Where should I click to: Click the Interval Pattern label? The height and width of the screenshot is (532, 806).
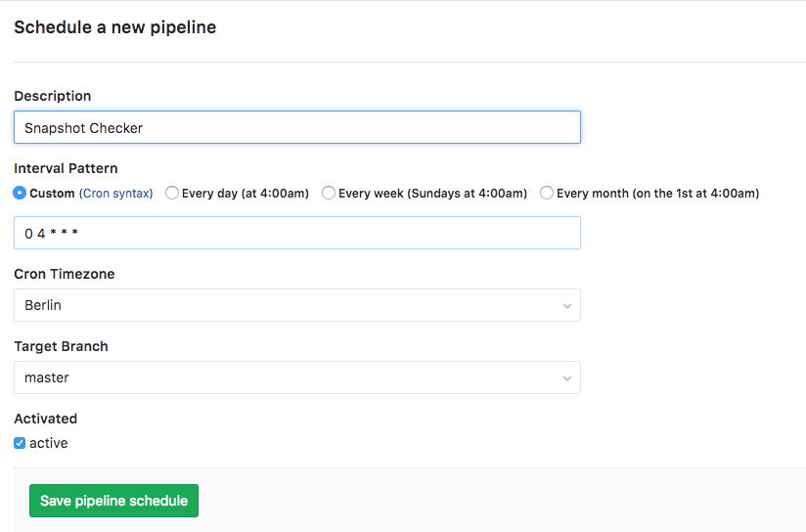click(66, 168)
